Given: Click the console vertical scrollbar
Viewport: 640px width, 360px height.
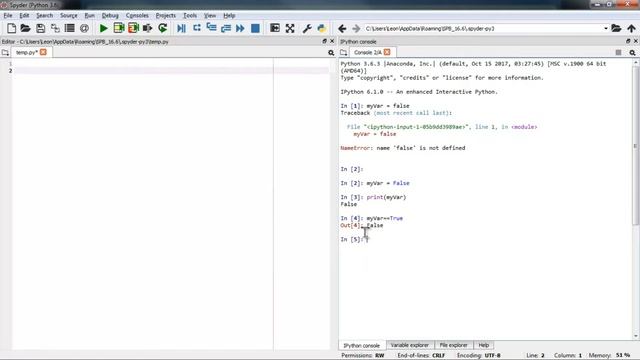Looking at the screenshot, I should [x=636, y=145].
